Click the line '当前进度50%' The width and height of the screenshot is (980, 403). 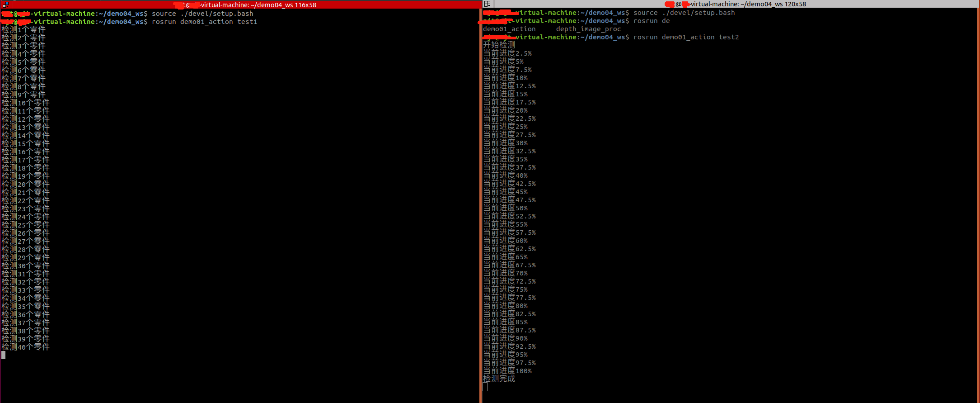[x=505, y=208]
